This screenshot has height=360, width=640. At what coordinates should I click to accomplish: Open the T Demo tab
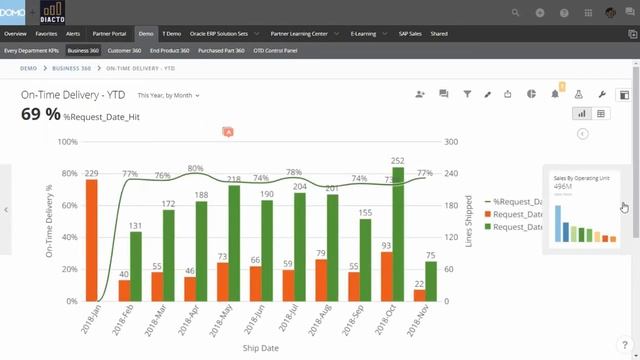coord(171,34)
